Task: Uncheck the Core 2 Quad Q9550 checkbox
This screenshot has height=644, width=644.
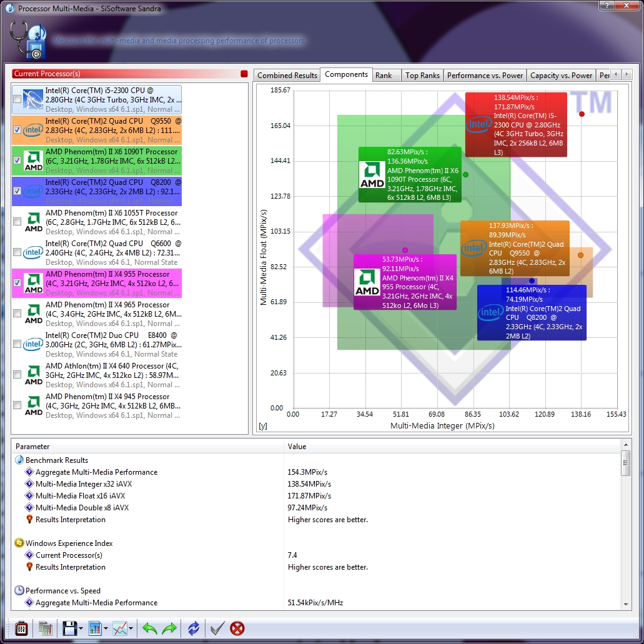Action: tap(17, 130)
